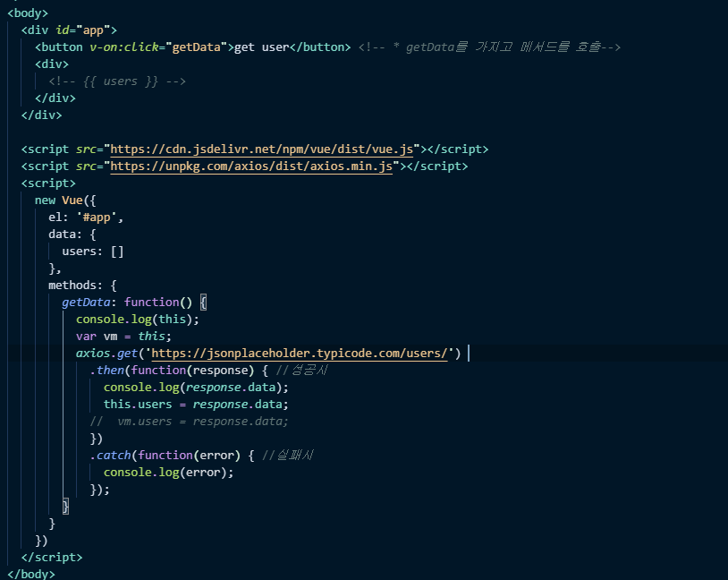This screenshot has width=728, height=580.
Task: Click the 'data: {' line
Action: pyautogui.click(x=72, y=235)
